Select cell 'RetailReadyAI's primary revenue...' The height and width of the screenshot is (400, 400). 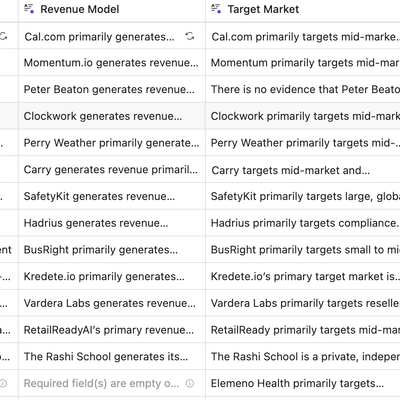[112, 329]
